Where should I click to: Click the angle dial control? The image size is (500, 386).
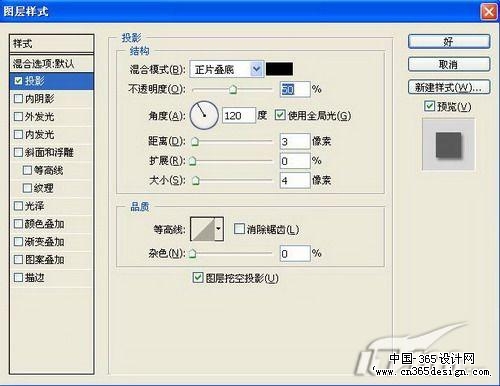point(204,115)
